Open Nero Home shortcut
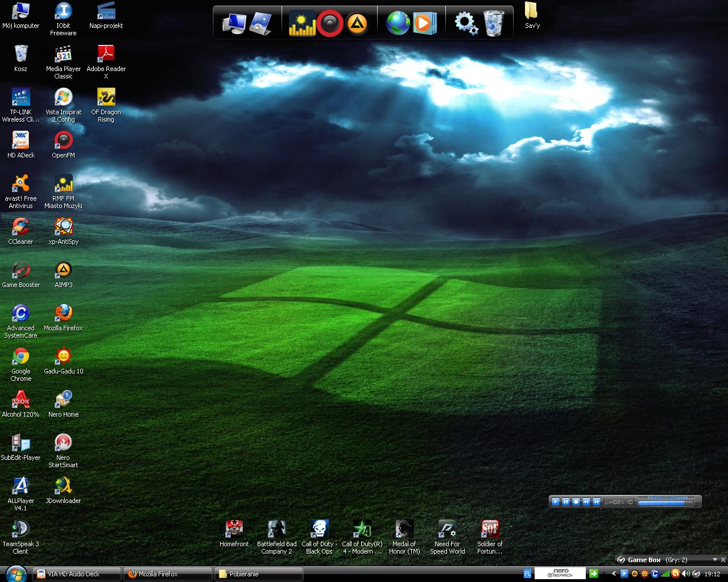 63,404
